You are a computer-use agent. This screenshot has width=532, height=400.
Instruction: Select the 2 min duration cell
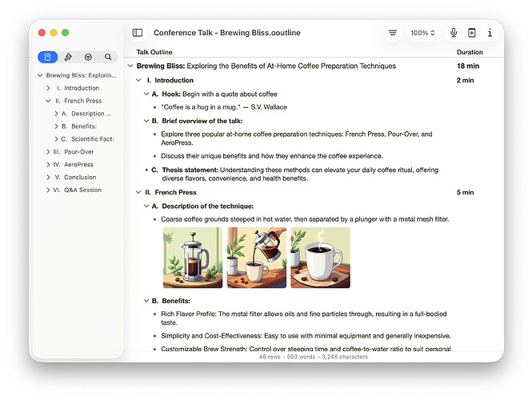pos(465,80)
